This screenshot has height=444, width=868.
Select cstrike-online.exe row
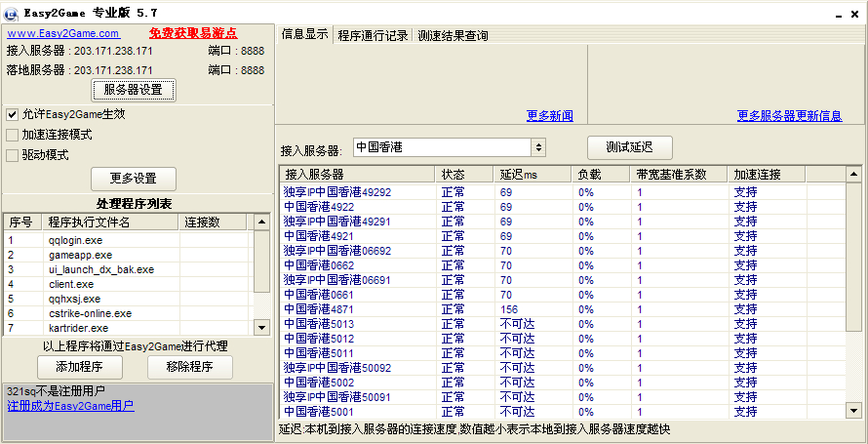coord(129,313)
